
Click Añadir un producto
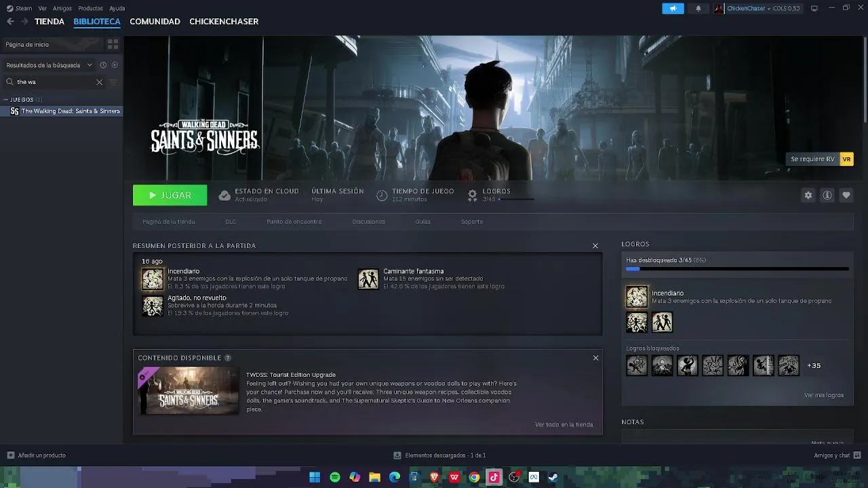(x=37, y=455)
